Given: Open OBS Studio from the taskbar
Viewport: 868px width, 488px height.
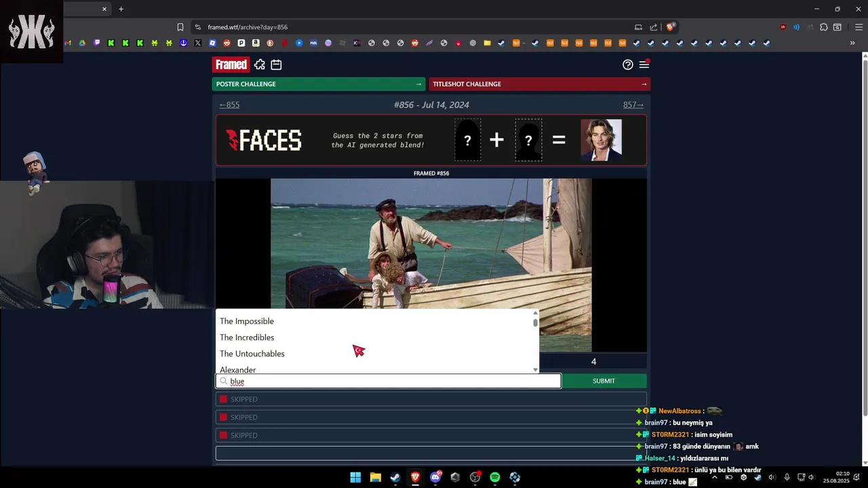Looking at the screenshot, I should (475, 477).
